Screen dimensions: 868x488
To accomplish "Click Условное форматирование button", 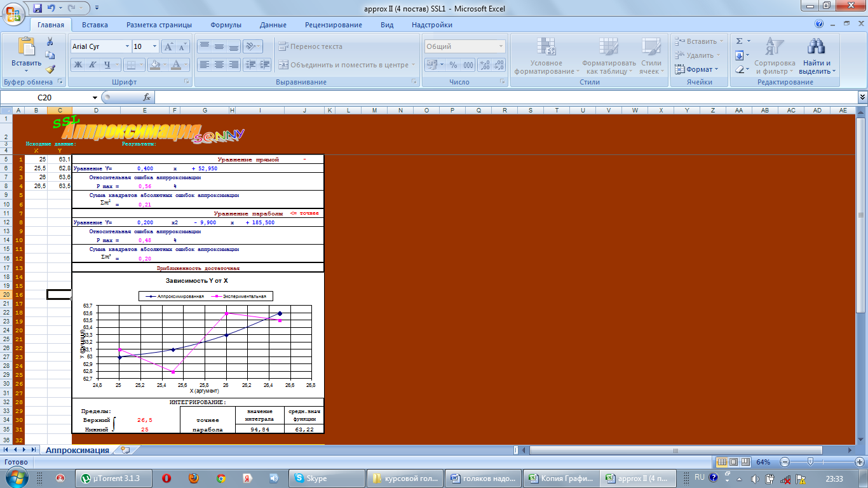I will [546, 56].
